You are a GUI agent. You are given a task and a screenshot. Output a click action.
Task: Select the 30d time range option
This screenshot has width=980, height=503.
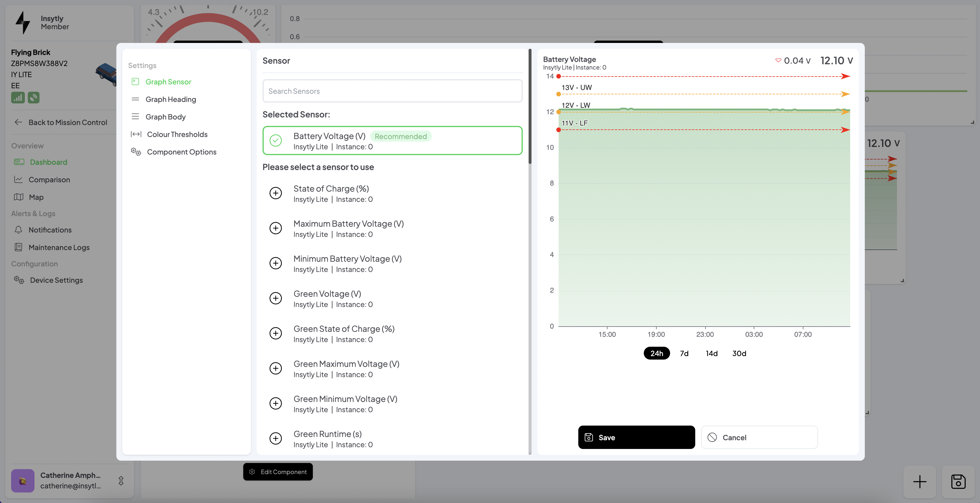coord(739,353)
